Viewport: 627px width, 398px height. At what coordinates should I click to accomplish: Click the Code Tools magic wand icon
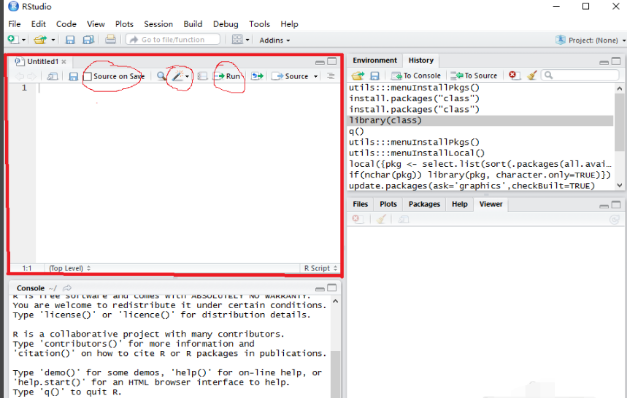178,76
